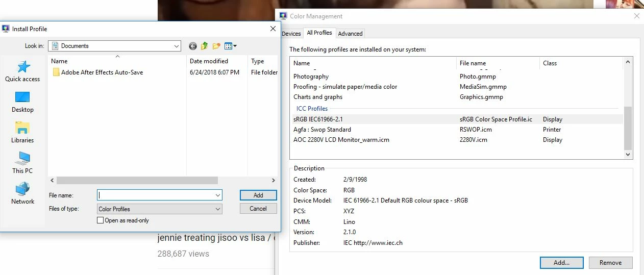Open Libraries in the places bar
Image resolution: width=644 pixels, height=275 pixels.
click(x=22, y=133)
